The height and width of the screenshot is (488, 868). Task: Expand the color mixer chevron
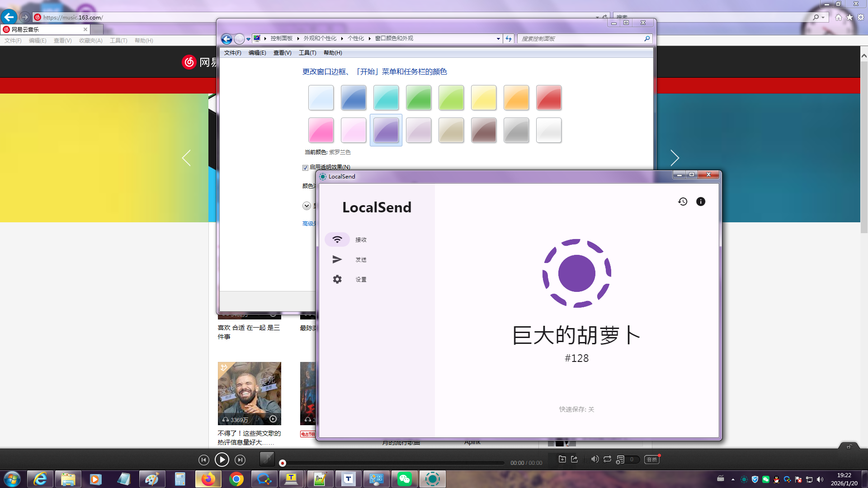coord(307,206)
